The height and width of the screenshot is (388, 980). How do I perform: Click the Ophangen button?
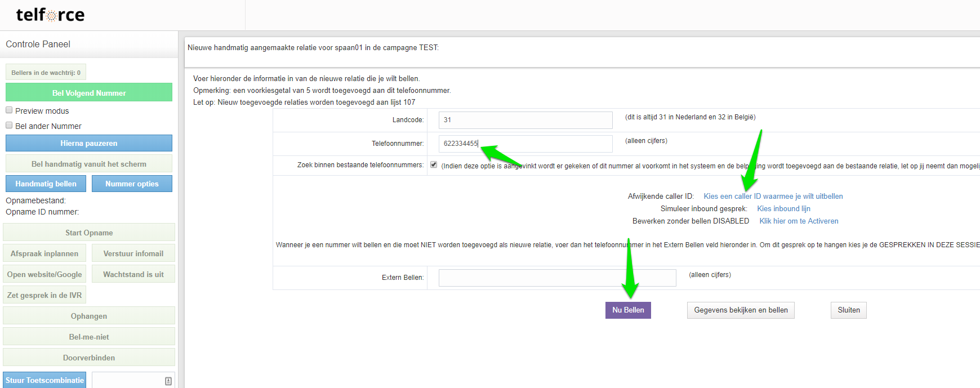pos(89,316)
